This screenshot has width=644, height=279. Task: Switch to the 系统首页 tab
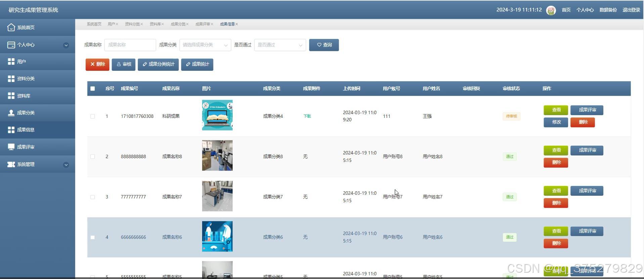point(94,24)
